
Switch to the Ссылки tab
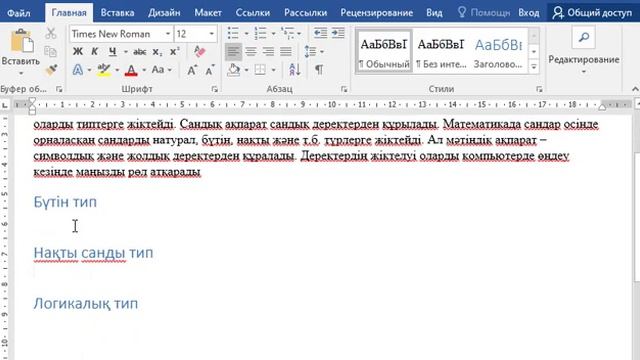(x=253, y=13)
